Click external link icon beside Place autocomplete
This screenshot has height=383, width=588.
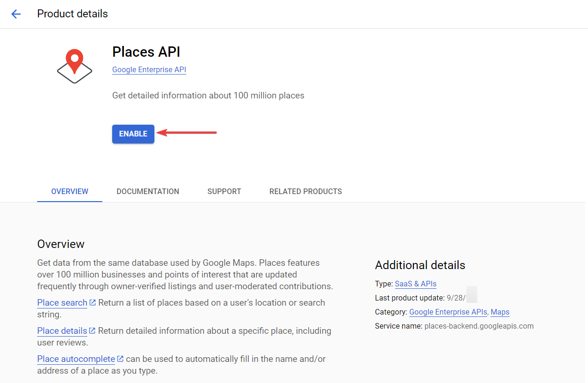pyautogui.click(x=120, y=359)
